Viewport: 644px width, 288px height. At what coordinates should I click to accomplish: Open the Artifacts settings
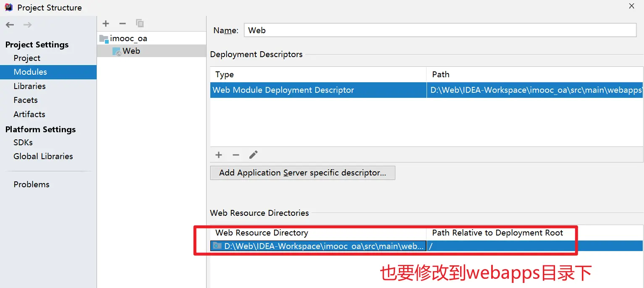pyautogui.click(x=29, y=114)
